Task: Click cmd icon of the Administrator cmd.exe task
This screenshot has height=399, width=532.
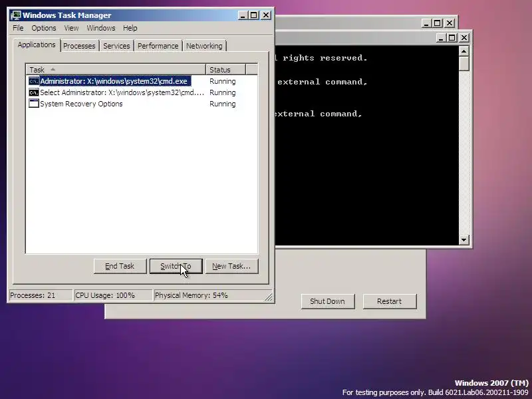Action: click(x=34, y=81)
